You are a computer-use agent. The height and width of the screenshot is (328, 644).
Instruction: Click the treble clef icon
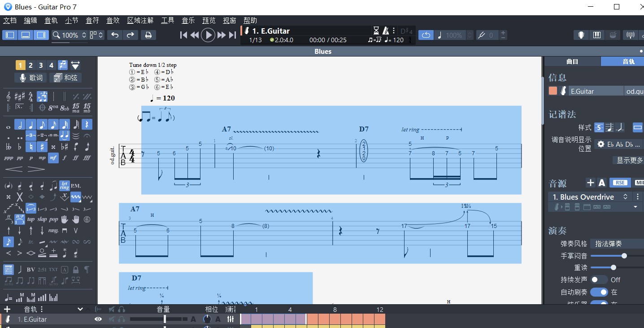[x=9, y=96]
